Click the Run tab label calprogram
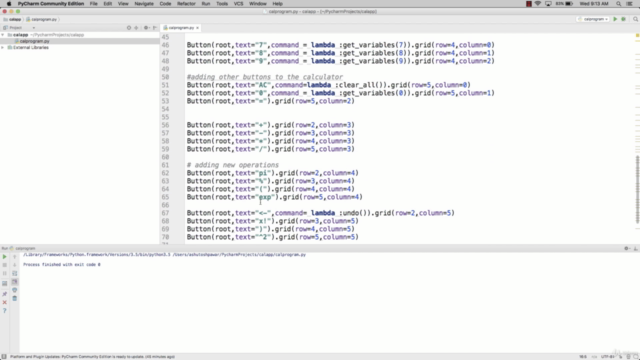This screenshot has height=360, width=640. click(25, 248)
